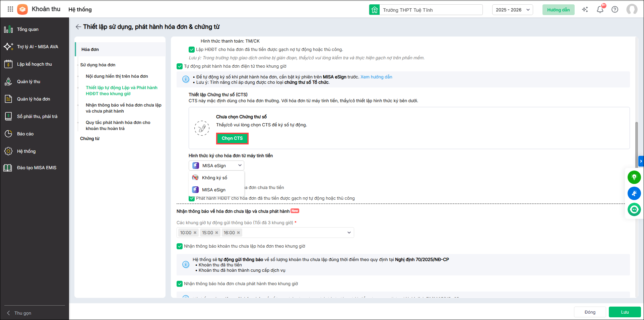Open the user avatar profile
The image size is (644, 320).
(x=632, y=9)
